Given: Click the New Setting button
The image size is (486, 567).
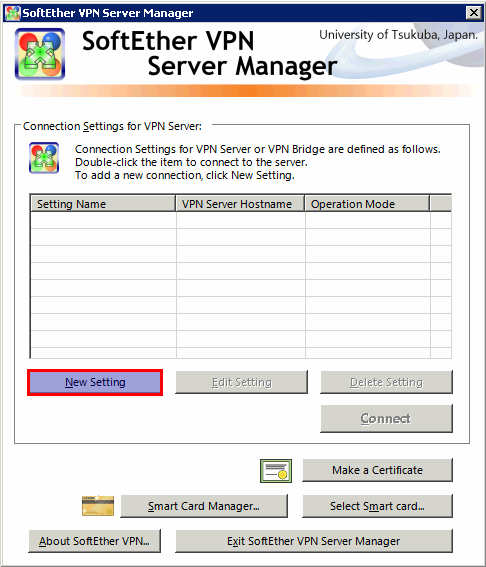Looking at the screenshot, I should pos(95,382).
